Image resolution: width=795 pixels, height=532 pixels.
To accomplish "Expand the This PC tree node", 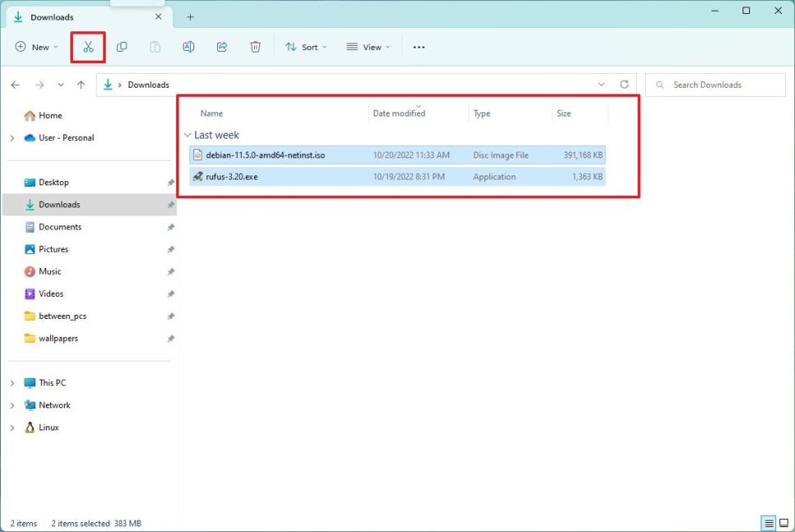I will pos(12,383).
